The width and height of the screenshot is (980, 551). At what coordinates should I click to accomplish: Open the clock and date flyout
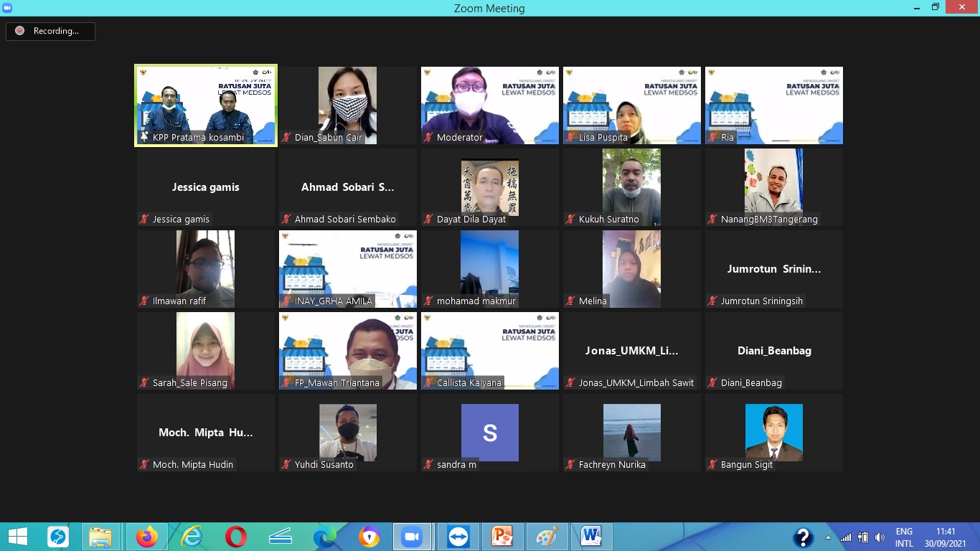(945, 537)
